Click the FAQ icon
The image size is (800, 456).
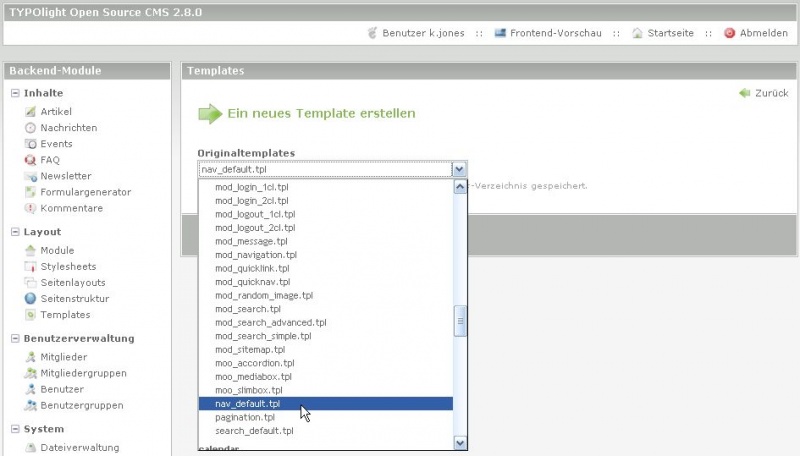point(30,160)
